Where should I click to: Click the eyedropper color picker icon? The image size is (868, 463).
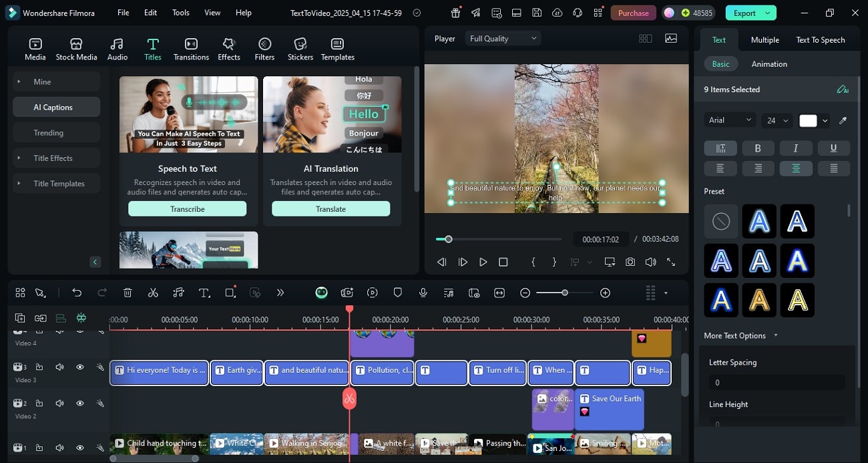pyautogui.click(x=843, y=121)
